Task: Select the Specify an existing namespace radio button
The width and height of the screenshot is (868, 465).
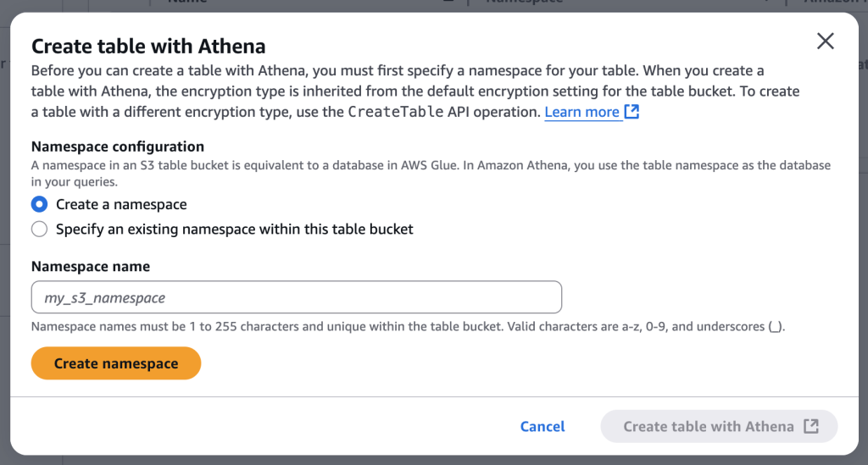Action: (x=39, y=229)
